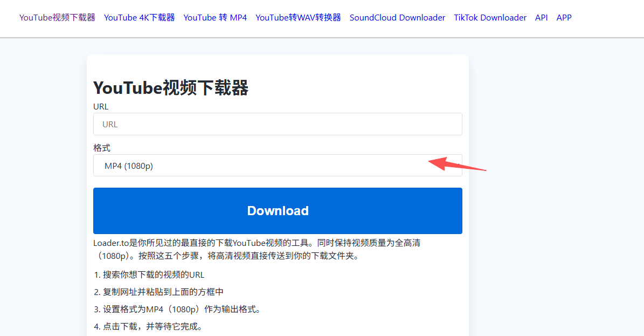Open the YouTube转WAV转换器 page
This screenshot has width=644, height=336.
[298, 17]
